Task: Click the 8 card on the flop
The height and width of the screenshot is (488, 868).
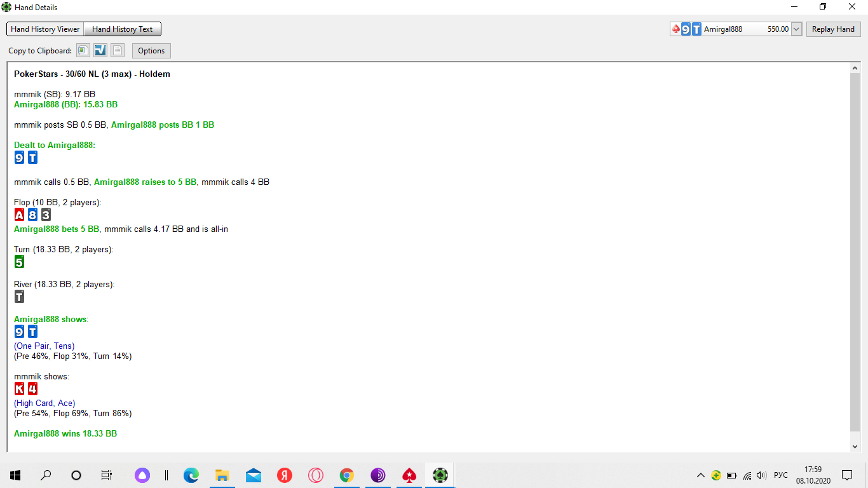Action: point(32,215)
